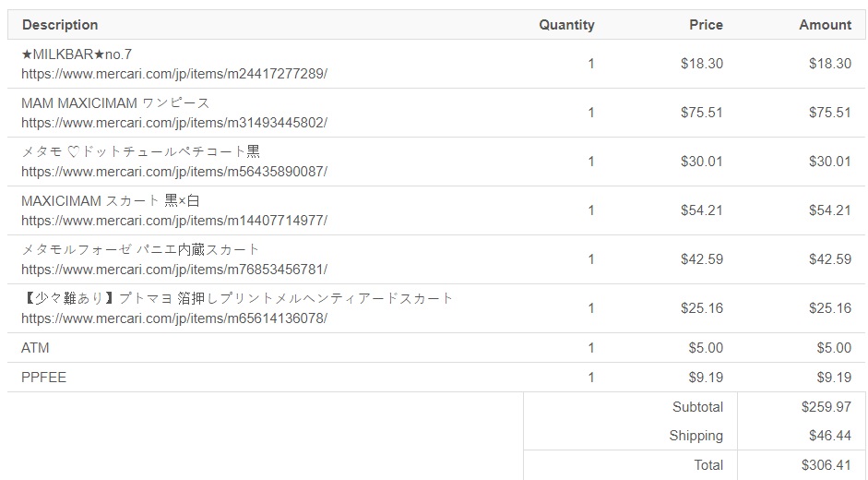868x480 pixels.
Task: Click the メタモルフォーゼ パニエ内蔵スカート item title
Action: pos(141,249)
